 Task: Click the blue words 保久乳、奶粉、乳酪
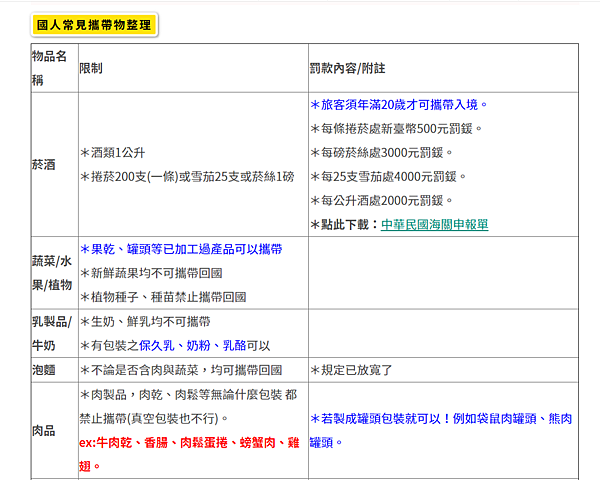[x=193, y=346]
